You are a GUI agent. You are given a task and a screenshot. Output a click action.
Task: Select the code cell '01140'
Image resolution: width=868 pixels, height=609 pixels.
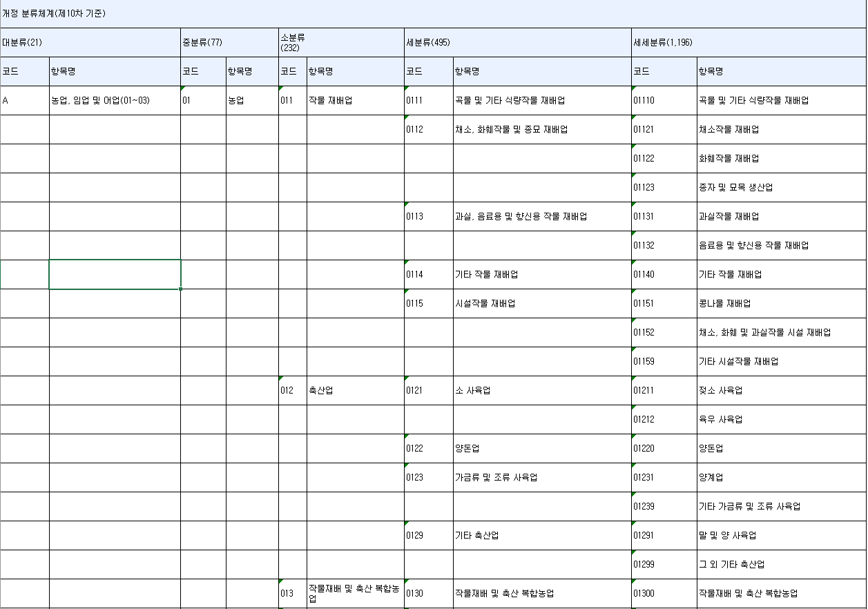coord(664,274)
